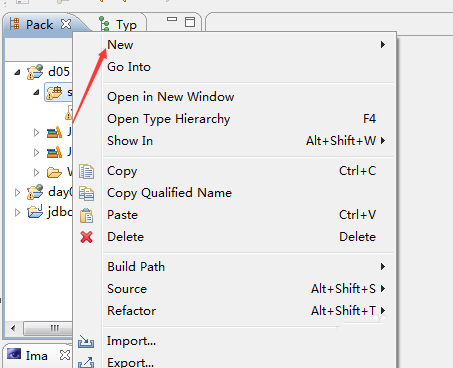Close the Pack explorer tab
Screen dimensions: 453x368
[66, 24]
